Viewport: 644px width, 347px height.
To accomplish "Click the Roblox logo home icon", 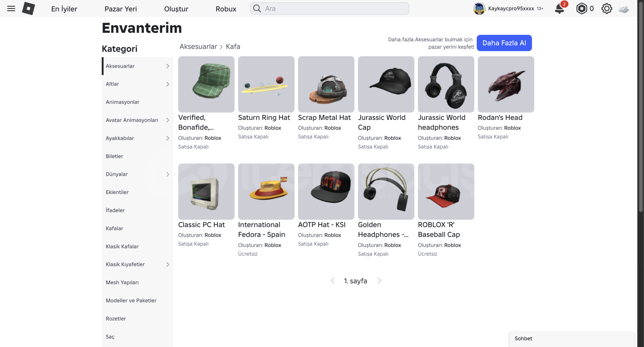I will [x=28, y=9].
